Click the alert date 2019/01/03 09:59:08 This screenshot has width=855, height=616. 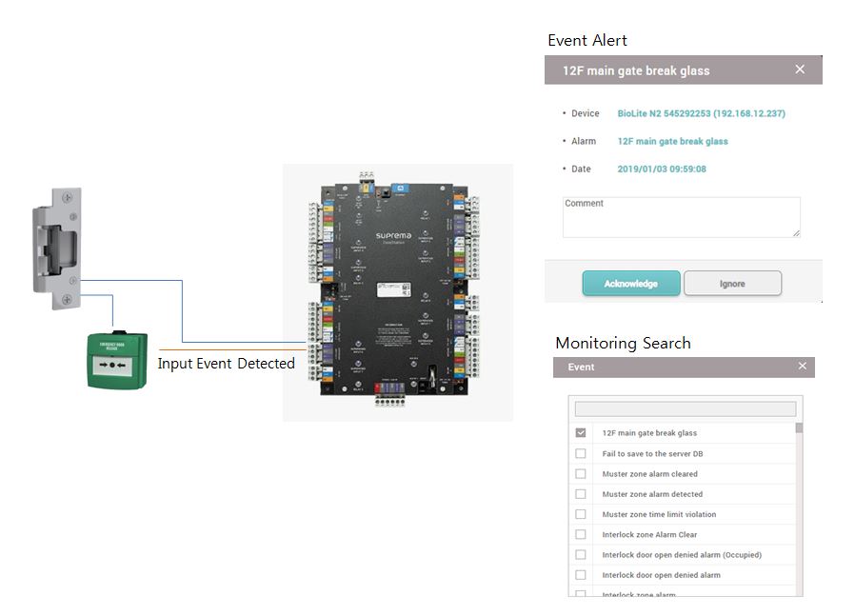pos(662,169)
